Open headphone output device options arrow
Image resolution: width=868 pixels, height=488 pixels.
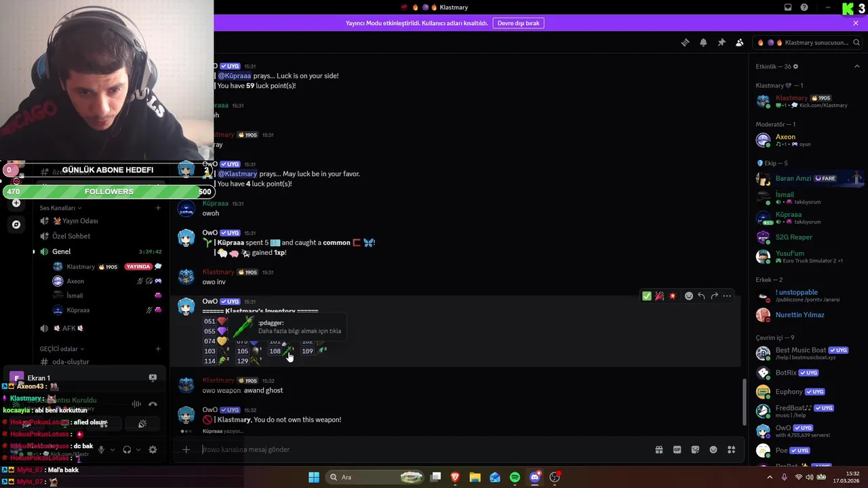138,449
